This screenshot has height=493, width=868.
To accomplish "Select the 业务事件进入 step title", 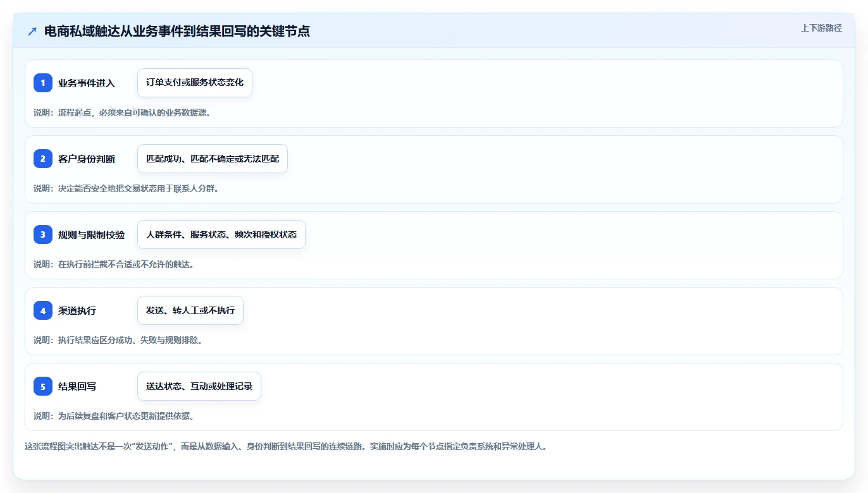I will (x=87, y=83).
